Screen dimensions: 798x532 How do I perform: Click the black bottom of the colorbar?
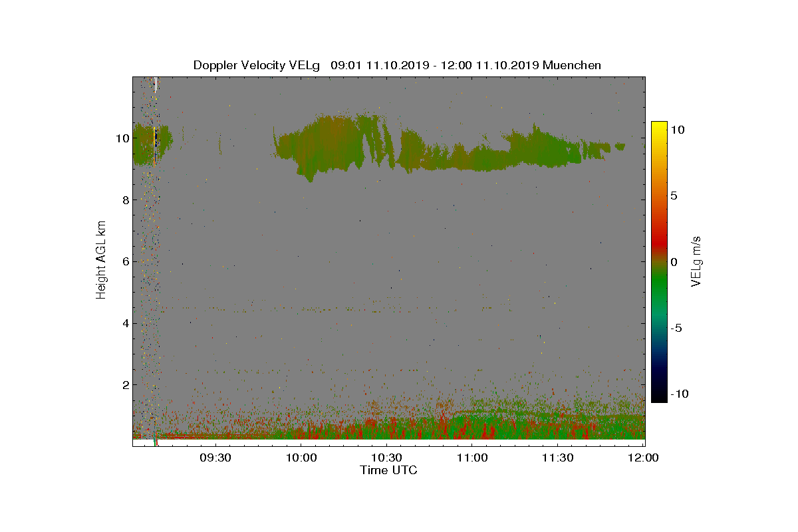coord(659,396)
